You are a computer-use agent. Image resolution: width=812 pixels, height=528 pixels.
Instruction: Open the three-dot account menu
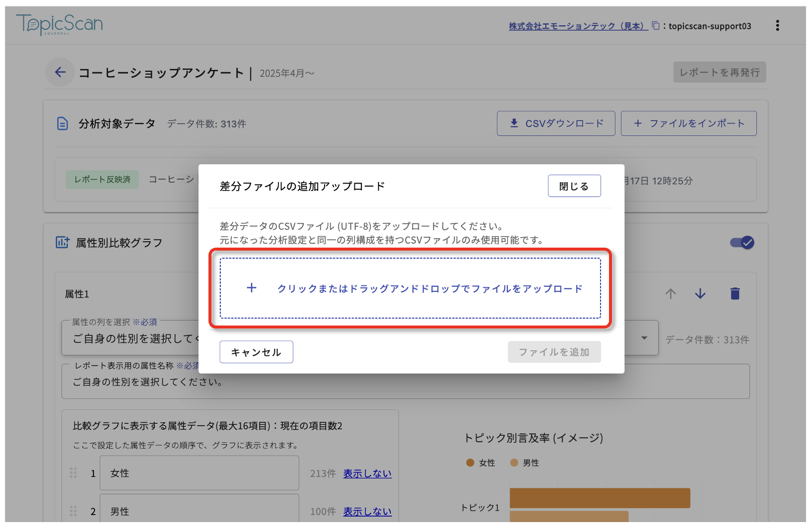(777, 26)
